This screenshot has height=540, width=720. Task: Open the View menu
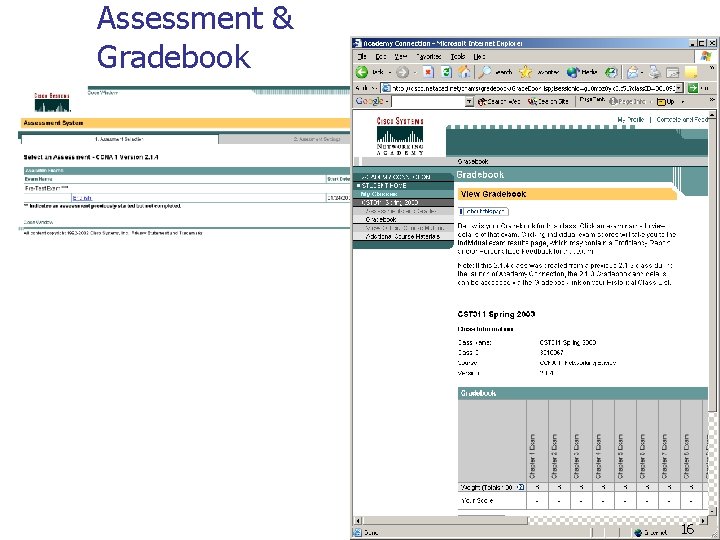400,56
